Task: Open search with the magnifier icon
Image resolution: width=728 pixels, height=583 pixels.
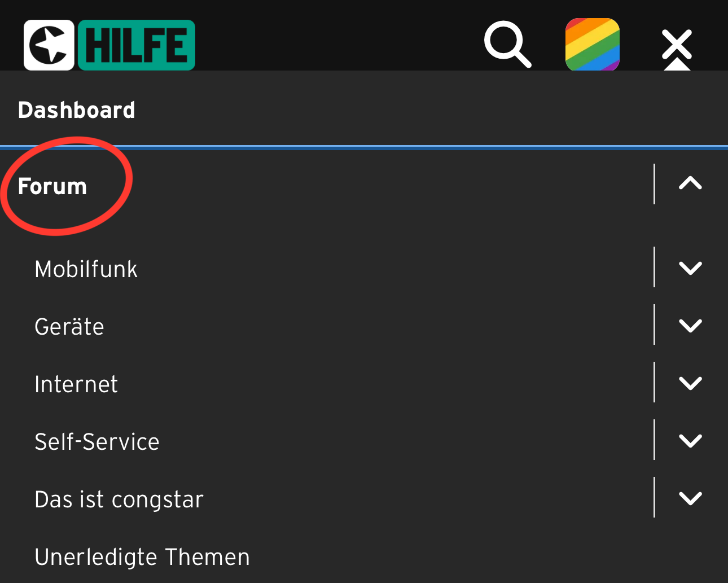Action: [x=507, y=44]
